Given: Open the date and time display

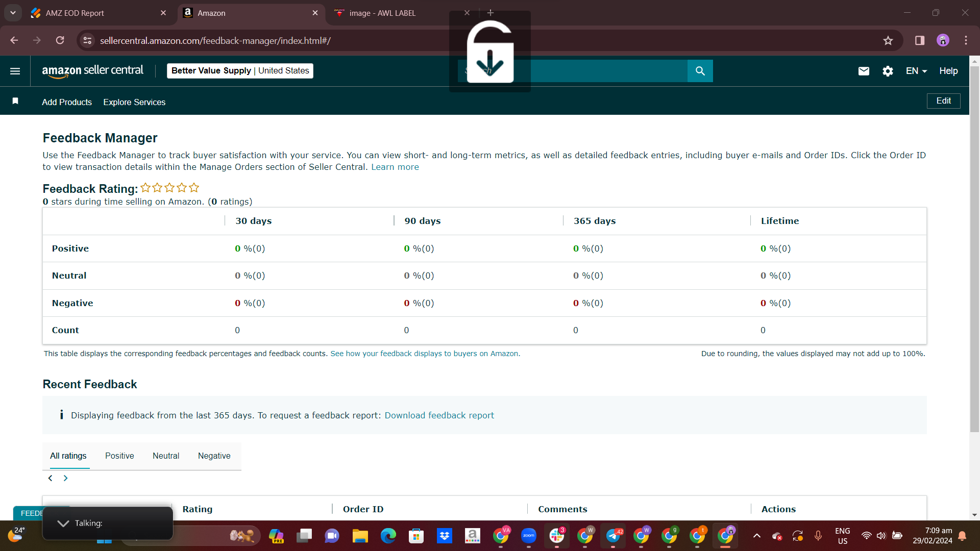Looking at the screenshot, I should 933,536.
